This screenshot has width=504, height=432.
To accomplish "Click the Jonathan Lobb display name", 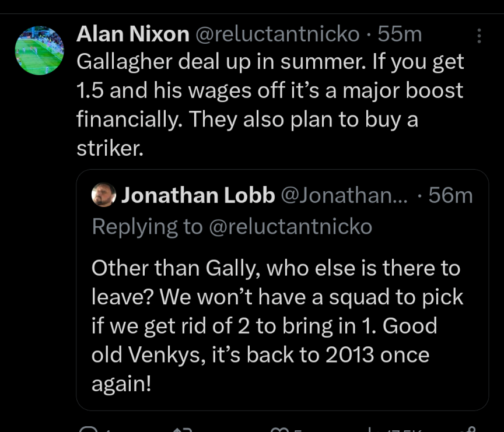I will pos(198,195).
